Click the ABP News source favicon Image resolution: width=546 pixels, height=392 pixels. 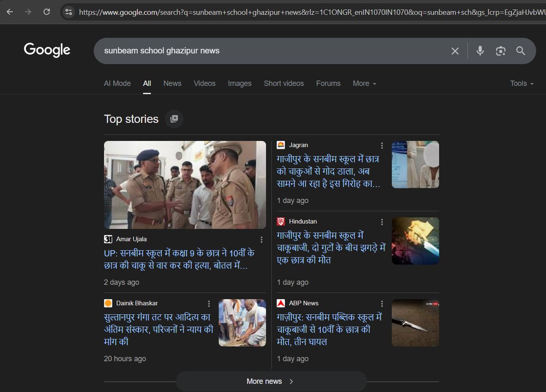[281, 303]
